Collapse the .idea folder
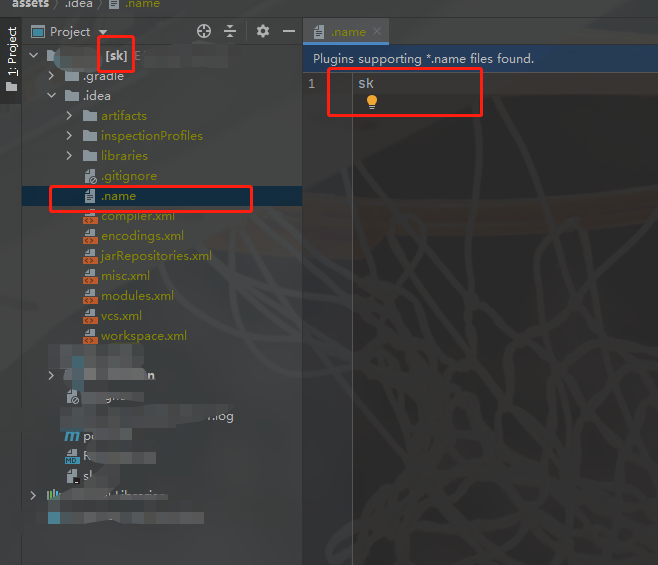Viewport: 658px width, 565px height. (52, 96)
